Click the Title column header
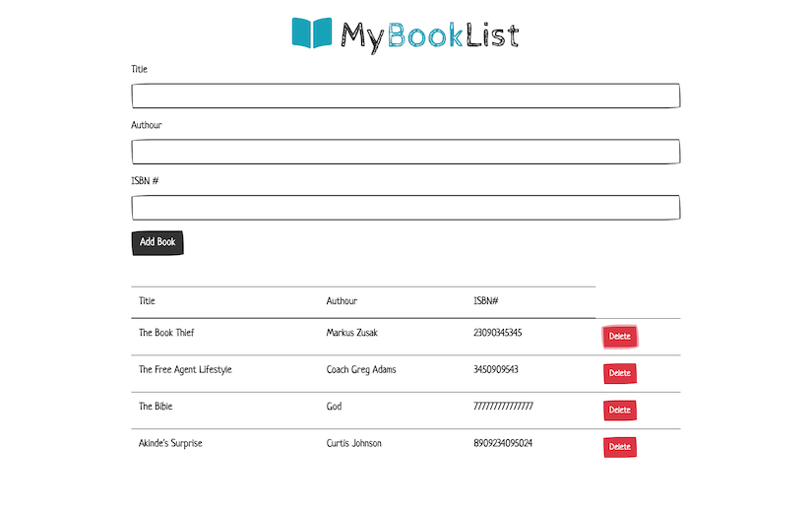The width and height of the screenshot is (812, 508). 147,301
